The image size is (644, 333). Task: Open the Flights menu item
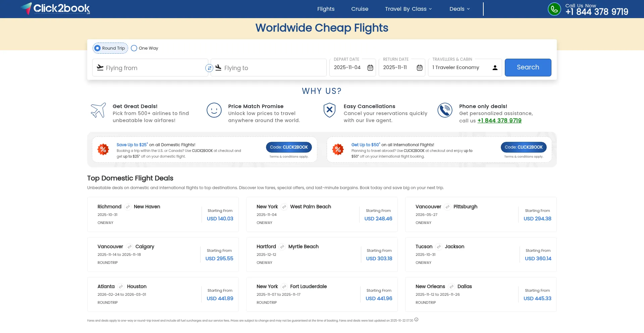326,9
